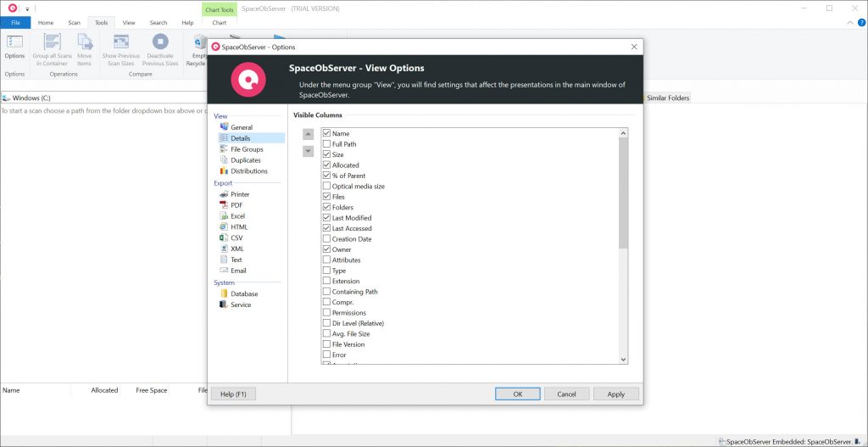Click the Help (F1) button
The width and height of the screenshot is (868, 447).
[x=233, y=394]
